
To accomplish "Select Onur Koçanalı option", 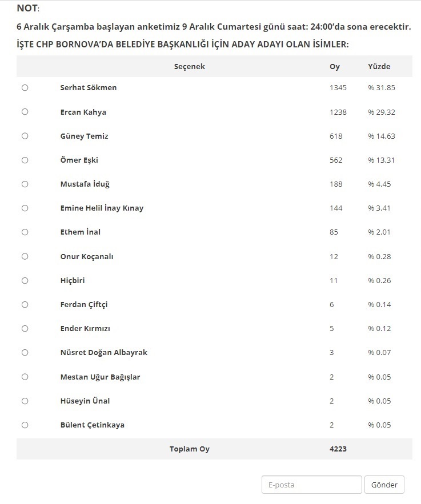I will (25, 256).
